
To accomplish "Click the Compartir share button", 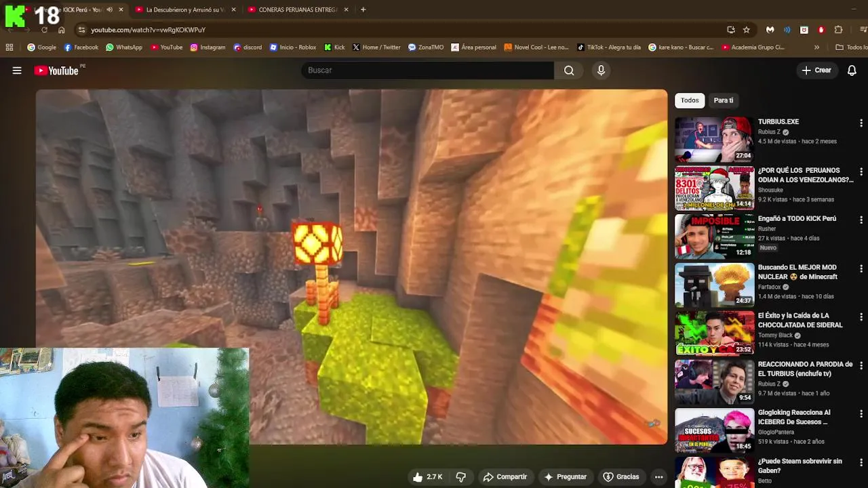I will [505, 477].
